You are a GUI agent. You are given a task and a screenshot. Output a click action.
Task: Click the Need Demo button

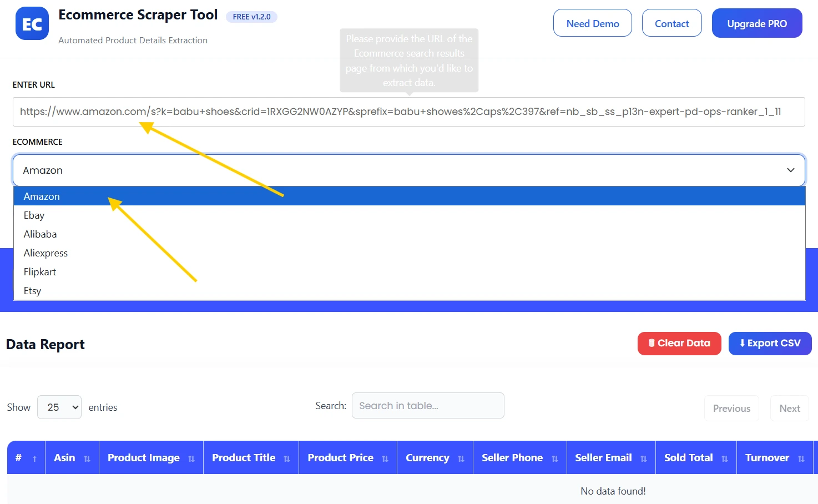tap(593, 23)
